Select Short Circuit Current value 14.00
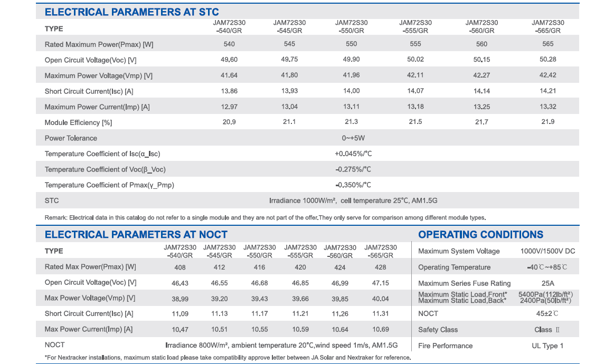Image resolution: width=614 pixels, height=364 pixels. tap(351, 91)
